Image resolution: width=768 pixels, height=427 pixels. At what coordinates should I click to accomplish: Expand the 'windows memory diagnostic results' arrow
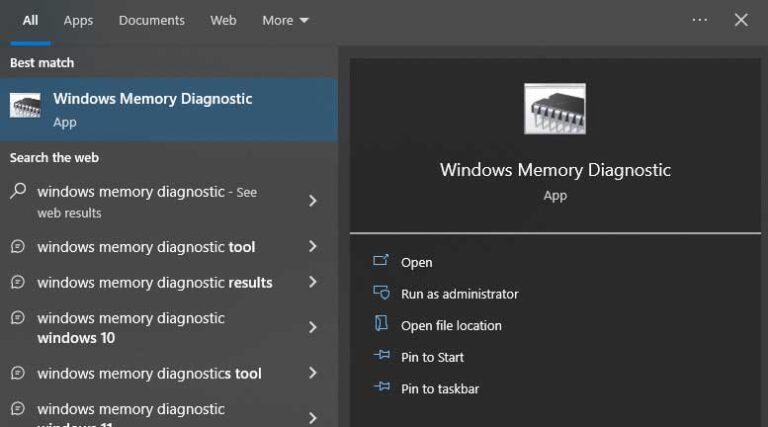(313, 283)
